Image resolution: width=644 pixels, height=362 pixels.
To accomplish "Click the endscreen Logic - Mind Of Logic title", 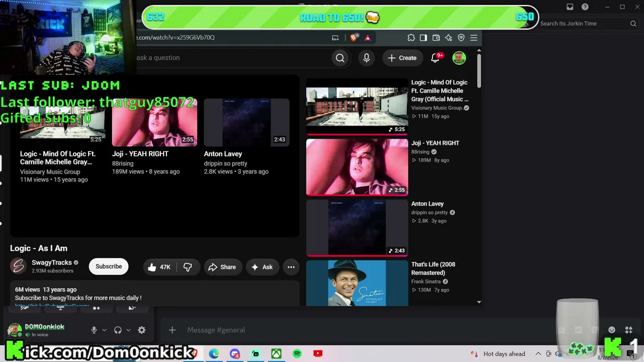I will (58, 158).
